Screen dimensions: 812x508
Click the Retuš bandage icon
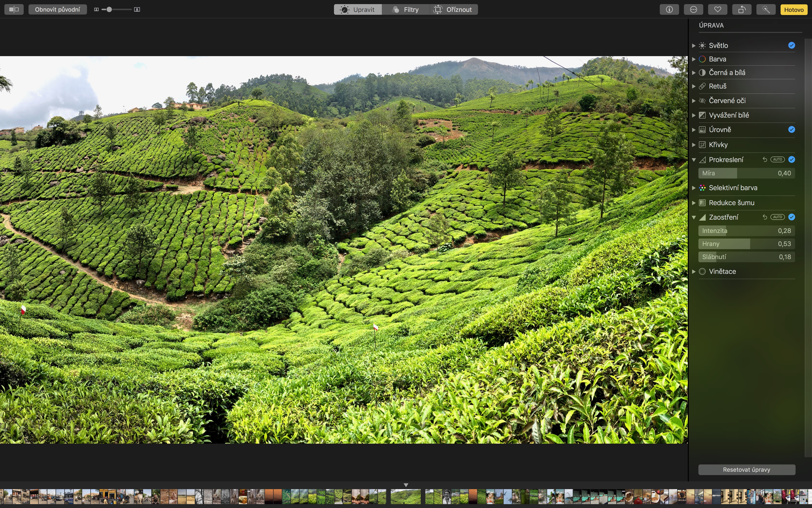[x=702, y=86]
